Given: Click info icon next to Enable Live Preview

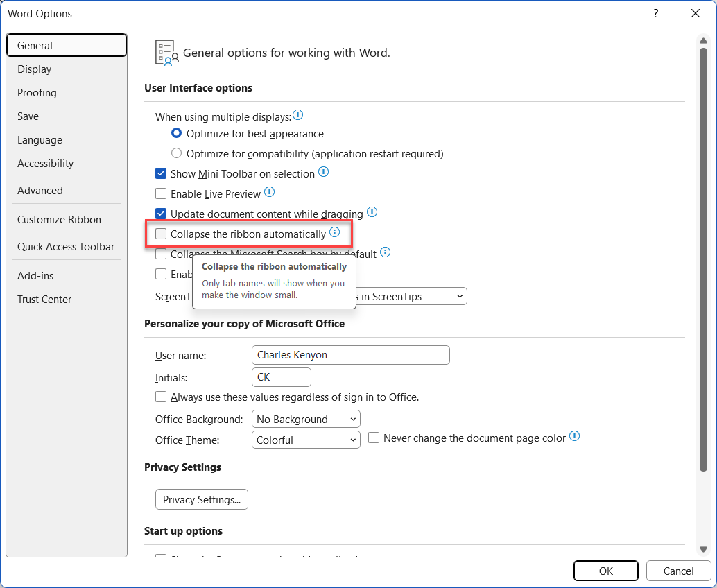Looking at the screenshot, I should (270, 192).
